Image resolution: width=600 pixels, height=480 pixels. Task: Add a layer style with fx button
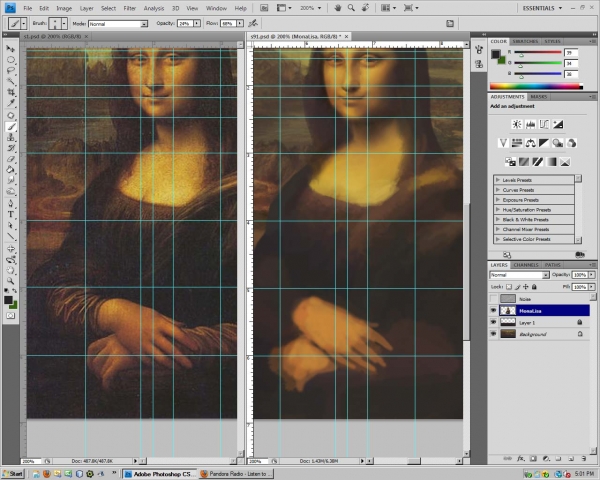(x=520, y=458)
